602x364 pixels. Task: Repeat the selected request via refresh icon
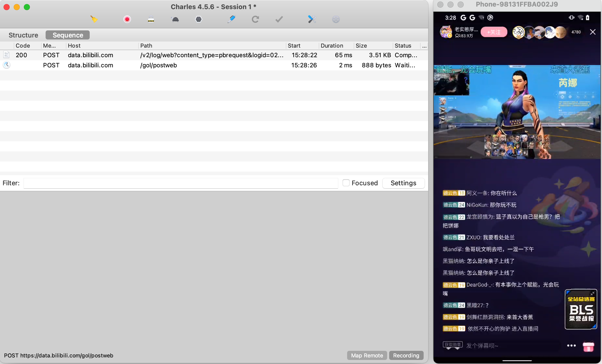click(x=255, y=19)
